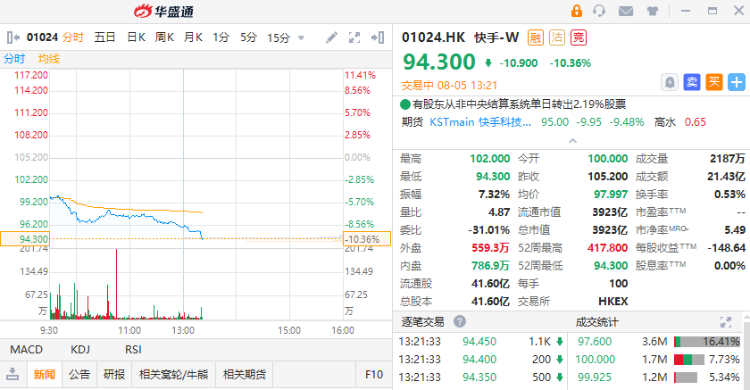Click the 委比 value -31.01%
This screenshot has width=750, height=390.
pos(489,230)
